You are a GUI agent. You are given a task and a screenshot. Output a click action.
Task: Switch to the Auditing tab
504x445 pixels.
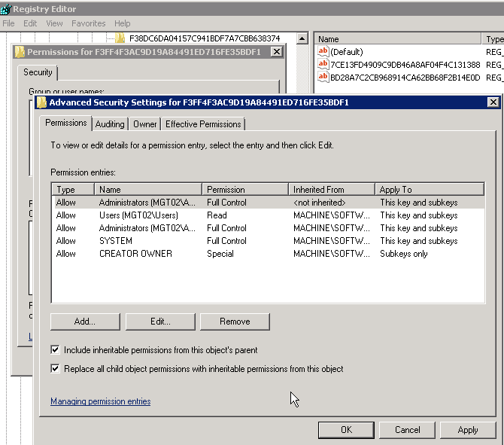[110, 124]
